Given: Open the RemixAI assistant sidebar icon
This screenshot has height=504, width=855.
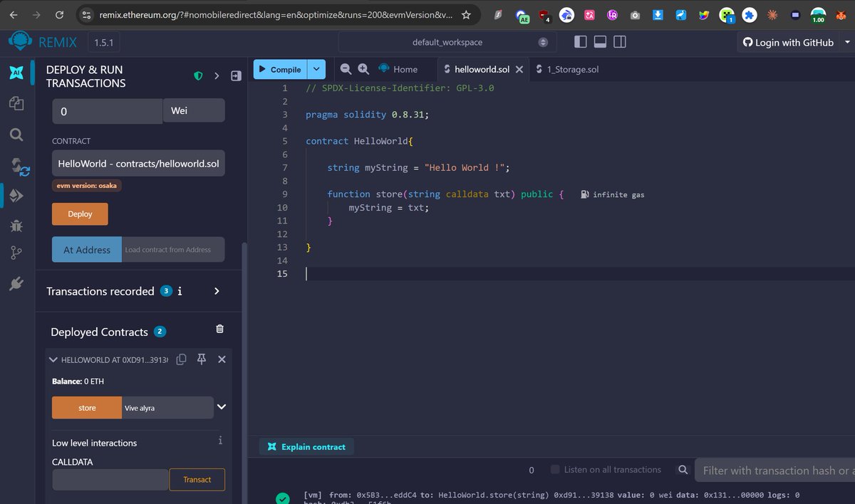Looking at the screenshot, I should [16, 72].
